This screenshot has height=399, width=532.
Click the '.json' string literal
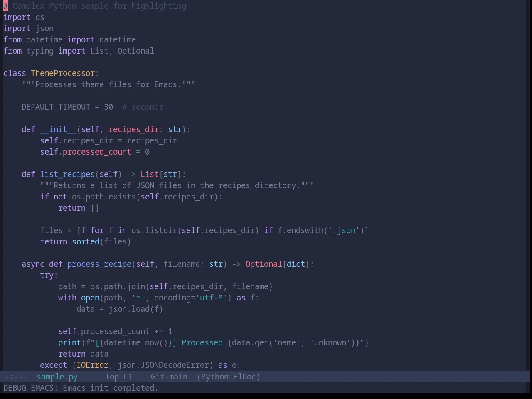point(344,230)
